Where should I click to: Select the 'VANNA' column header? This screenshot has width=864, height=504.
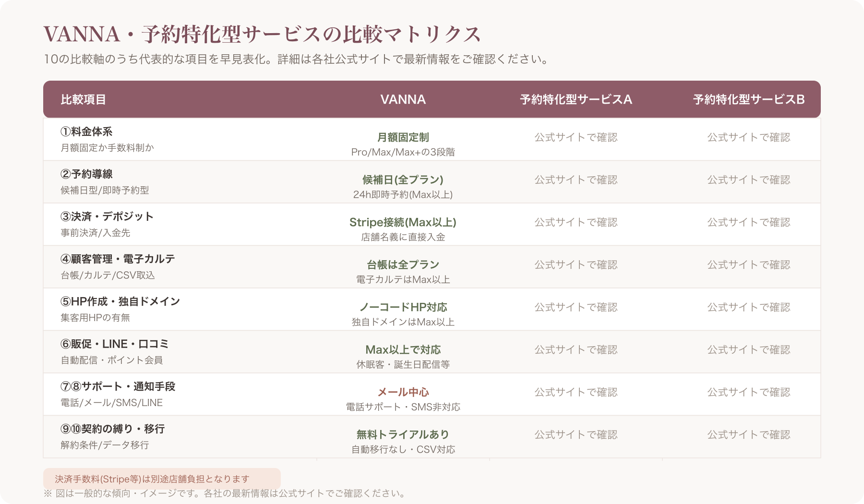[403, 99]
